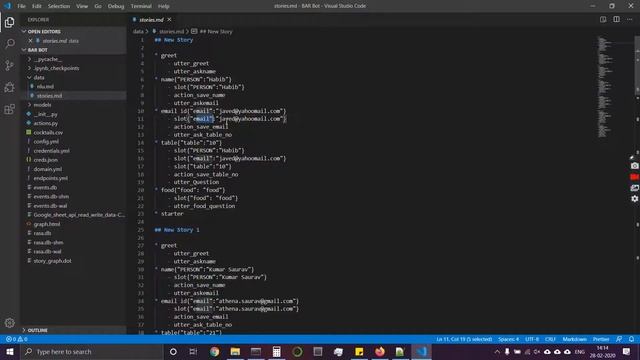Open the preview to the side icon
Image resolution: width=640 pixels, height=360 pixels.
pyautogui.click(x=603, y=19)
